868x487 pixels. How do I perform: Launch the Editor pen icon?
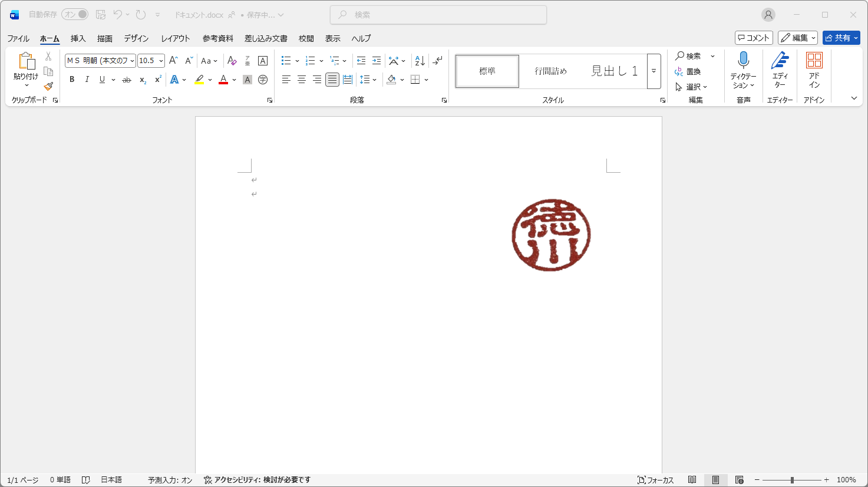pyautogui.click(x=780, y=60)
